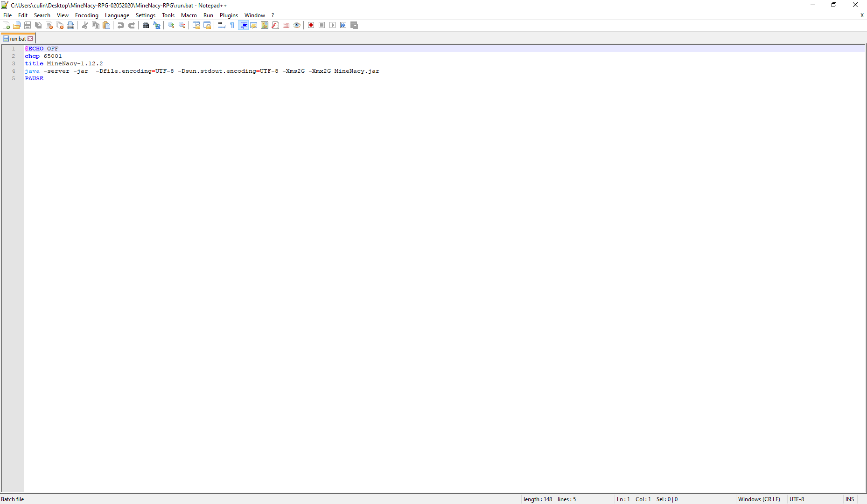Click the Open file folder icon
Viewport: 867px width, 504px height.
tap(17, 25)
